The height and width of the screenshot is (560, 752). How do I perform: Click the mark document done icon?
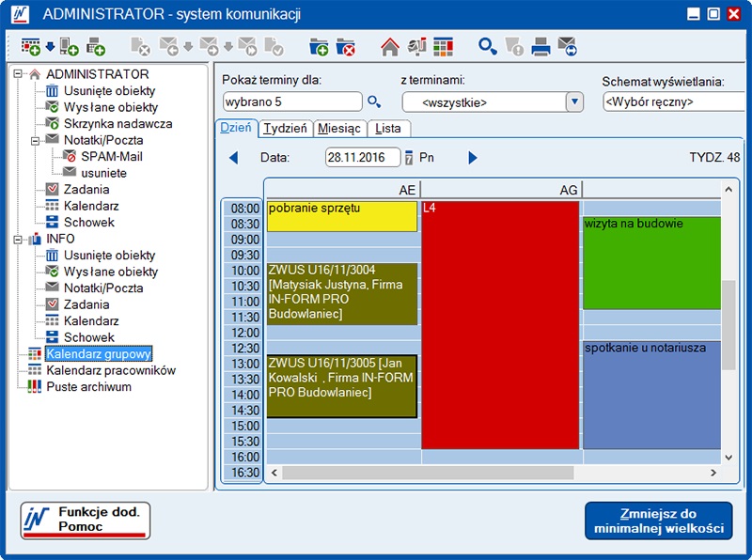point(274,47)
